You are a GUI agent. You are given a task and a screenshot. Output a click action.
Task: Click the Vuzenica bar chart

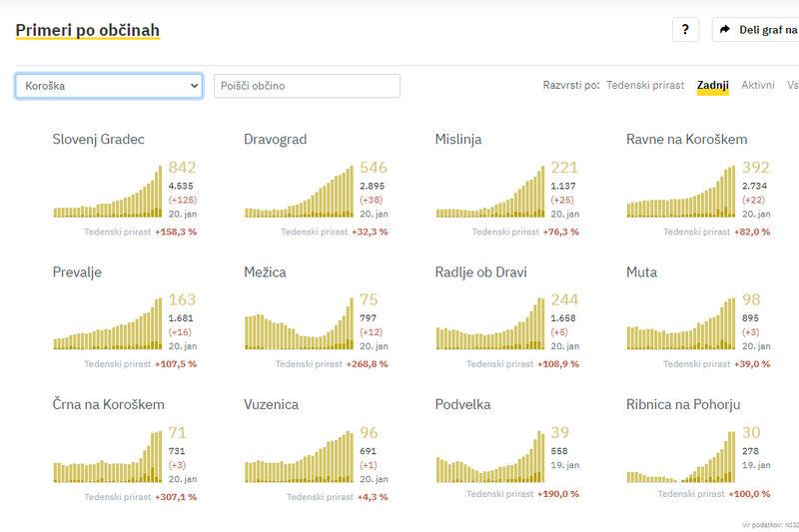[x=299, y=456]
